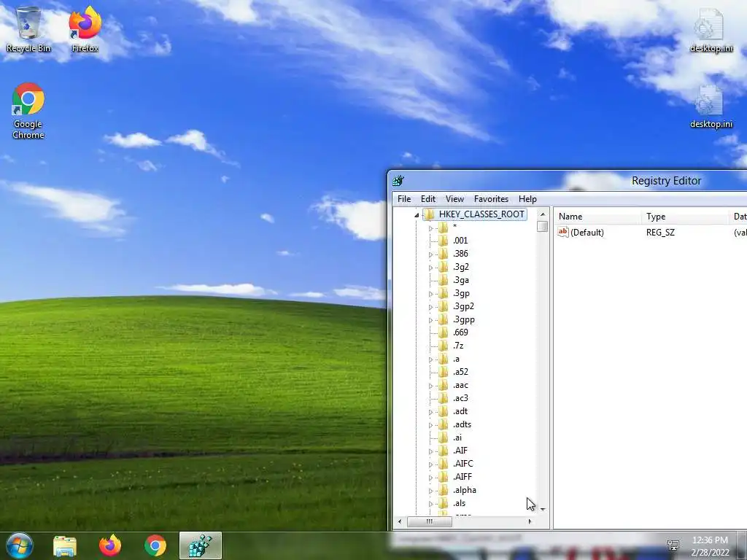This screenshot has height=560, width=747.
Task: Select the (Default) value name
Action: [x=587, y=233]
